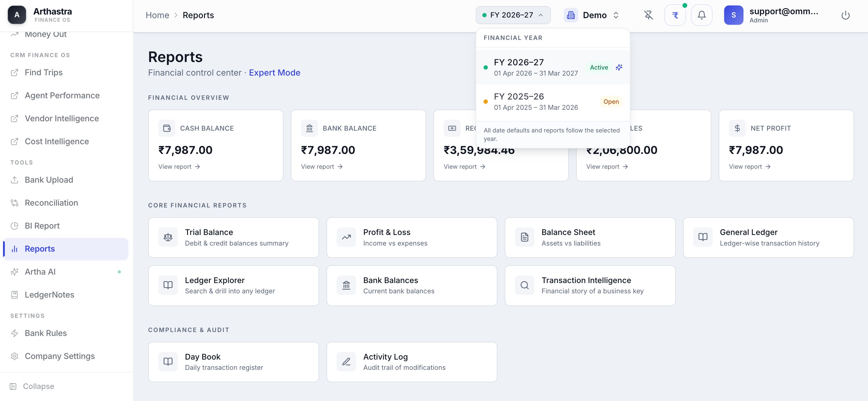
Task: Click the Activity Log pencil icon
Action: [x=346, y=362]
